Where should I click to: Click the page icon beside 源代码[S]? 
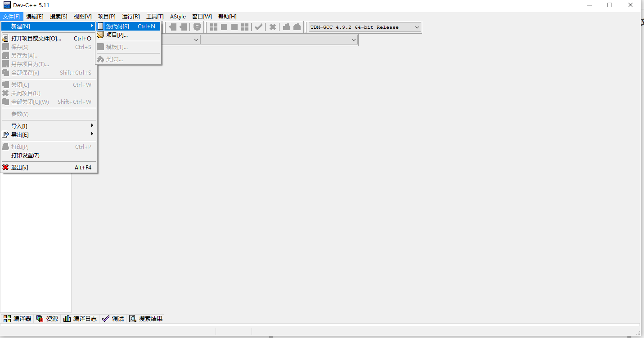[x=100, y=27]
